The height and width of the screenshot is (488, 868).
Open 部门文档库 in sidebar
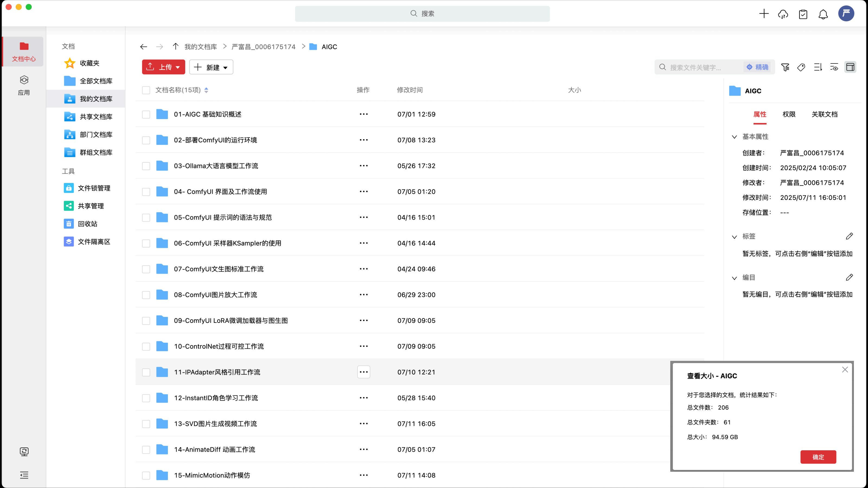pyautogui.click(x=88, y=134)
